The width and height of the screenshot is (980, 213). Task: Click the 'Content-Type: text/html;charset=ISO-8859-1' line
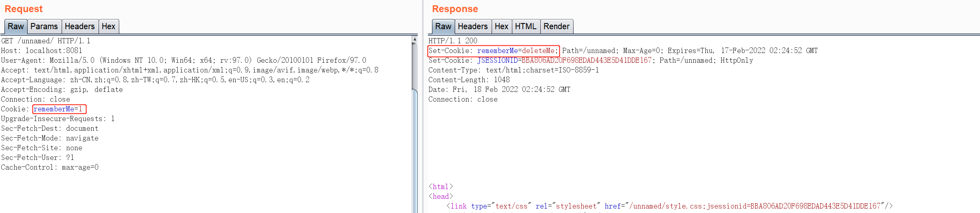[x=514, y=70]
